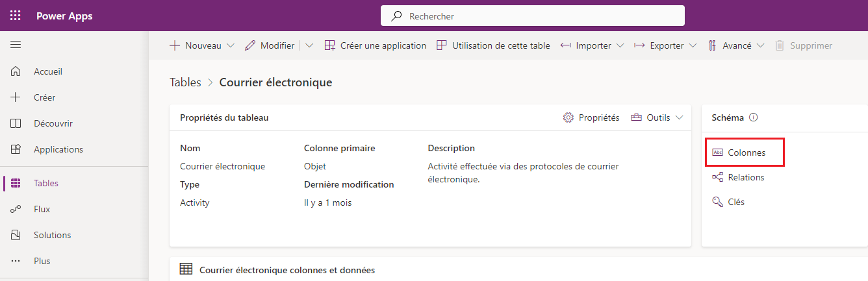
Task: Click the Tables breadcrumb link
Action: [x=185, y=82]
